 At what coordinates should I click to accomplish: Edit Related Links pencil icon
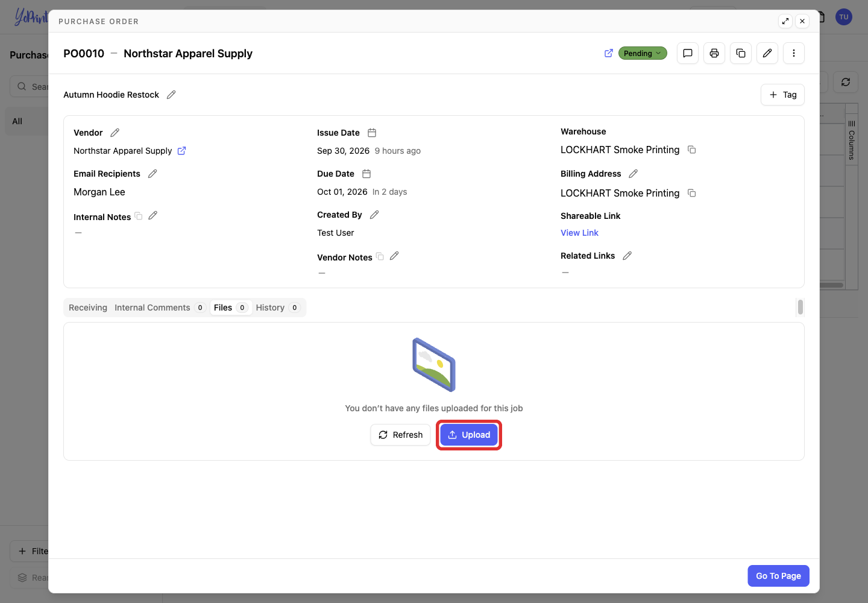coord(627,256)
